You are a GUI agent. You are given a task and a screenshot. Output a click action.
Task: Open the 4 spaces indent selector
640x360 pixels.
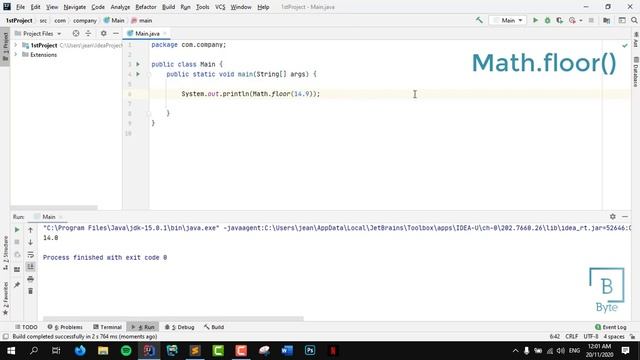[x=614, y=337]
